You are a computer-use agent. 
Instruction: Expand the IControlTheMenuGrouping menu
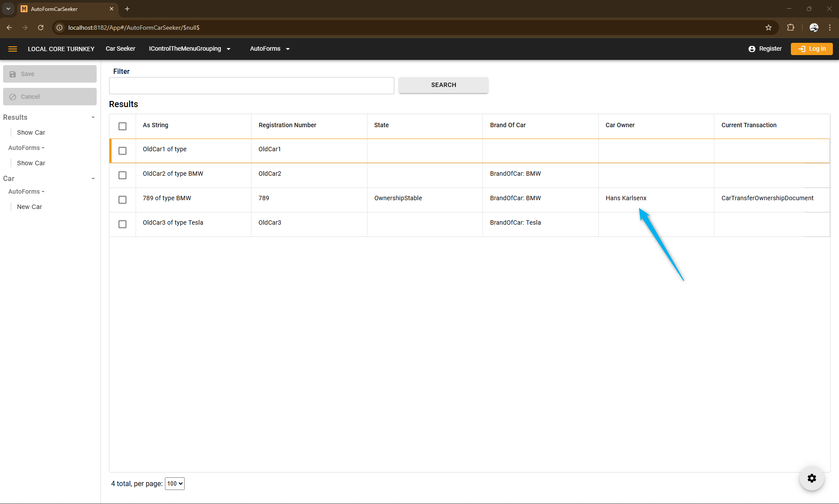[189, 49]
